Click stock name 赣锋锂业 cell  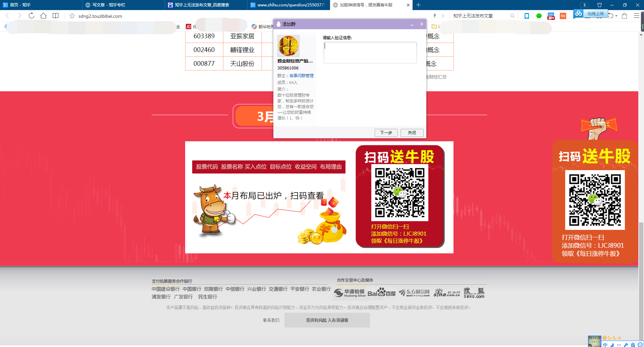pyautogui.click(x=242, y=50)
